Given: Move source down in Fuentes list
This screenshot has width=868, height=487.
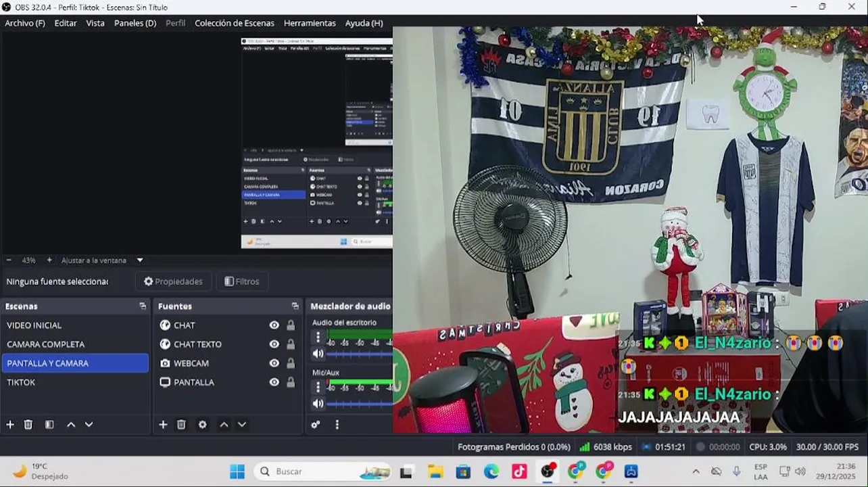Looking at the screenshot, I should pos(241,425).
